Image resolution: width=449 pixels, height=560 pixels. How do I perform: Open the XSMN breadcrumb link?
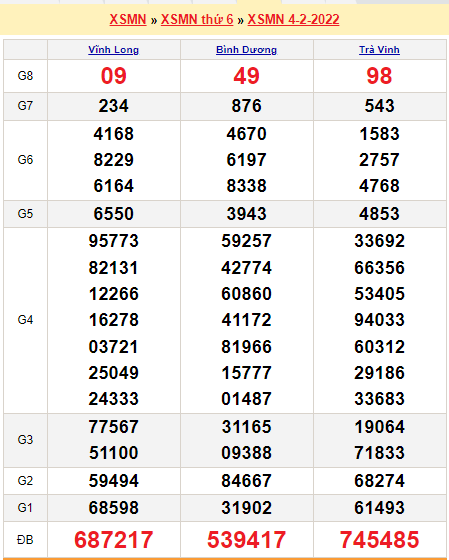tap(128, 19)
